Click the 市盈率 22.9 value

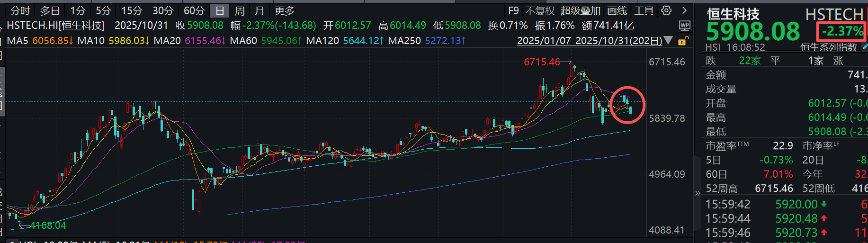tap(783, 146)
